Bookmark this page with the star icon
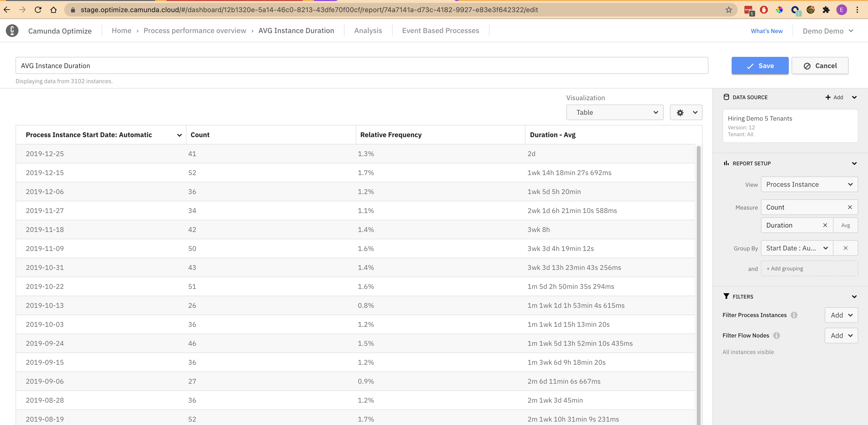 [x=729, y=10]
